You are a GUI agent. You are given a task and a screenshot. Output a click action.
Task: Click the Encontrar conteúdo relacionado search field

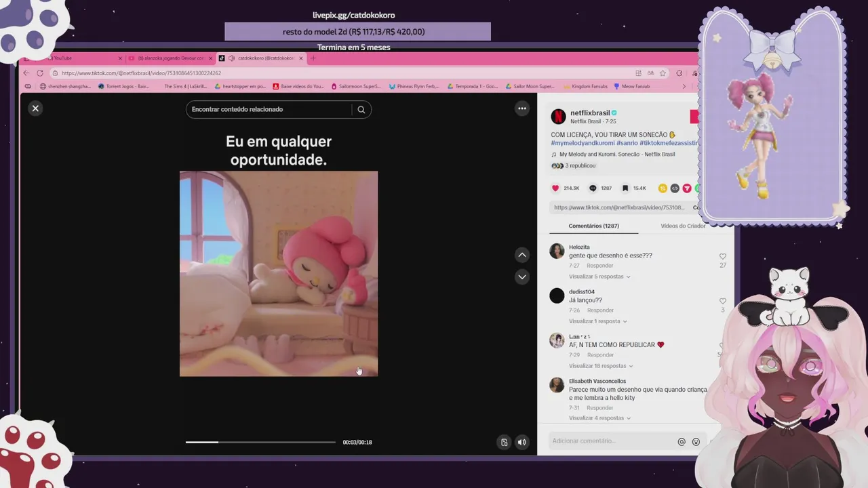point(270,109)
